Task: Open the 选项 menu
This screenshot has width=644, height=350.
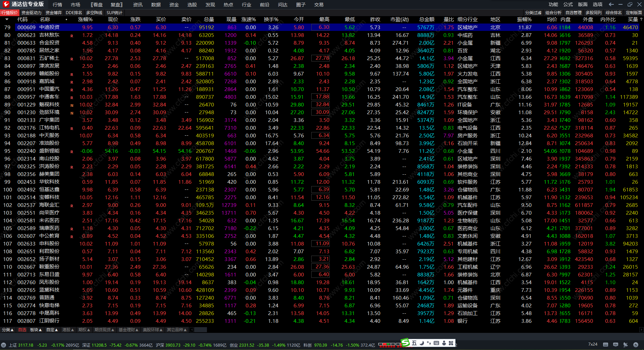Action: click(x=597, y=4)
